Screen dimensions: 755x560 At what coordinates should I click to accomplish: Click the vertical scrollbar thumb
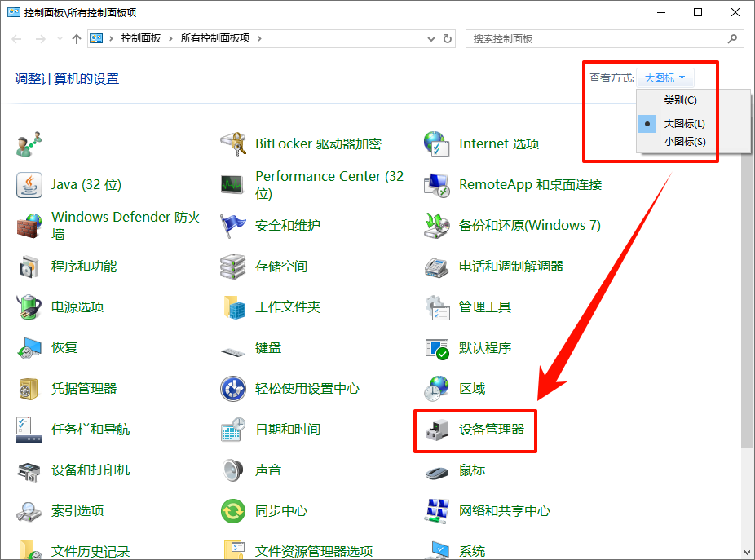pos(748,301)
